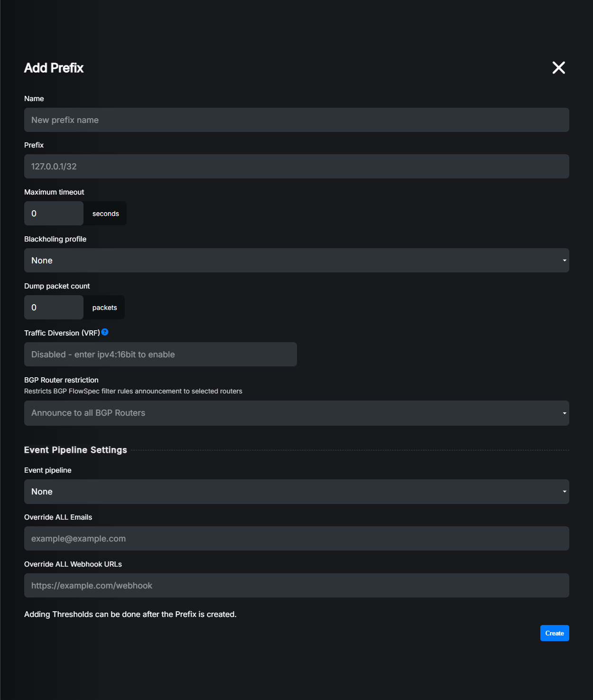This screenshot has height=700, width=593.
Task: Click the Event Pipeline Settings section header
Action: click(x=75, y=450)
